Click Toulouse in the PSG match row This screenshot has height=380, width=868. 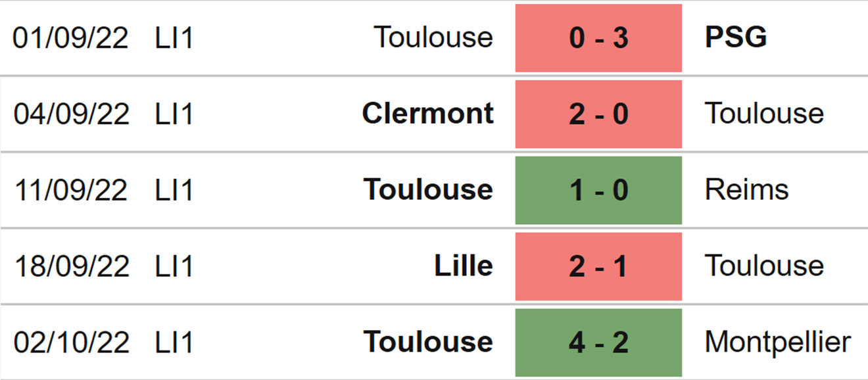[x=433, y=37]
